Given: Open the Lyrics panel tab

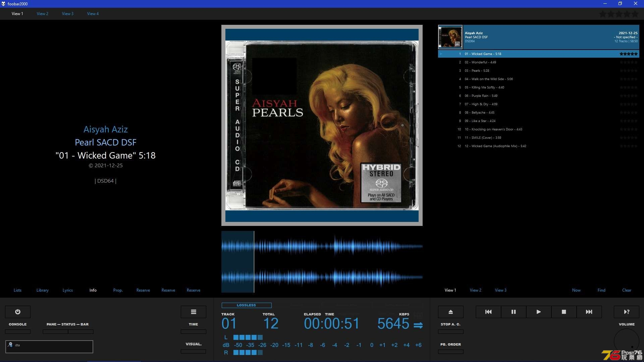Looking at the screenshot, I should (x=68, y=290).
